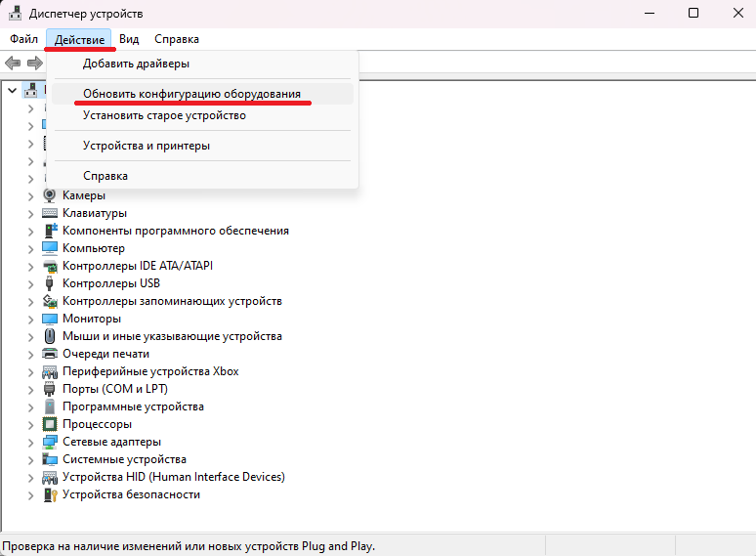Click the Процессоры chip icon
The width and height of the screenshot is (756, 556).
pos(51,424)
